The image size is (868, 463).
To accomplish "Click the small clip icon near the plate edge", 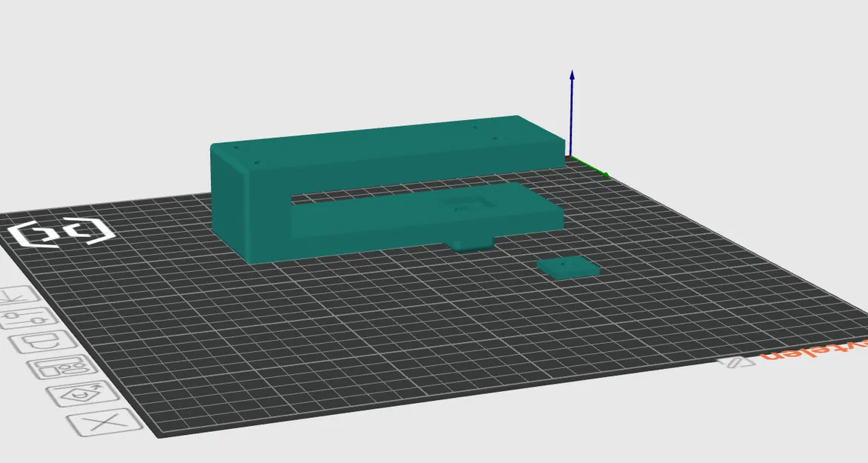I will click(x=733, y=364).
